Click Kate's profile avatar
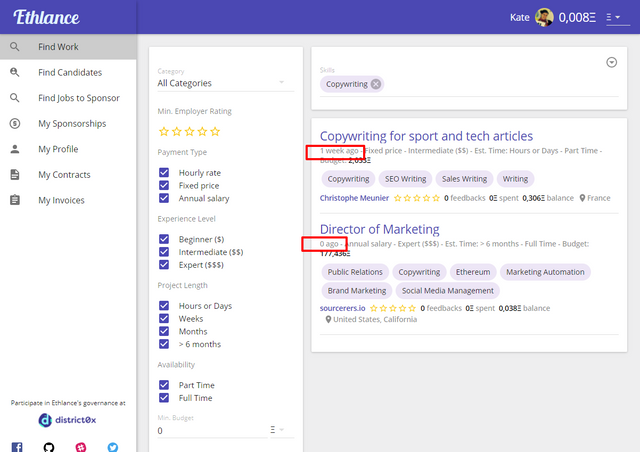 544,17
